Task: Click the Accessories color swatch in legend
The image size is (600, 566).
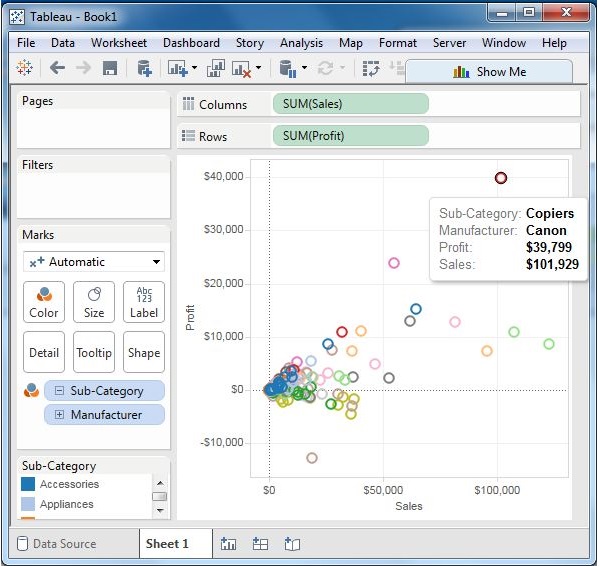Action: point(29,485)
